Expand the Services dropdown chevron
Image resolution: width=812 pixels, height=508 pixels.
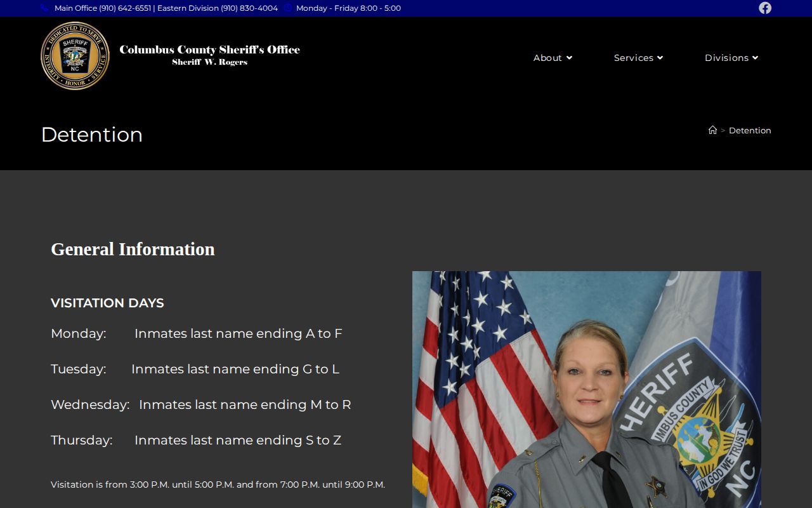[660, 58]
